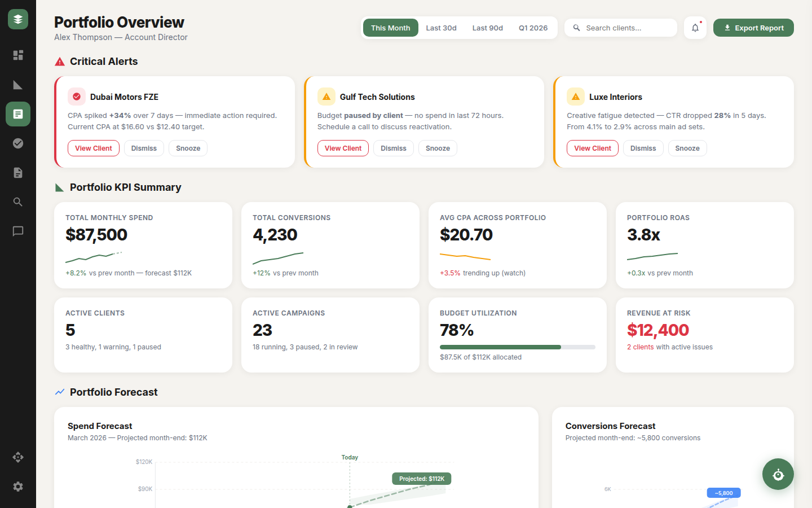Open the integrations icon near sidebar bottom

tap(18, 457)
